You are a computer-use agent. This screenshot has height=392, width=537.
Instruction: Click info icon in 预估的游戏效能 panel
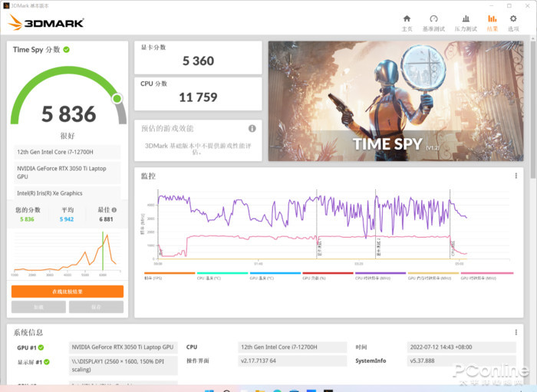point(252,128)
